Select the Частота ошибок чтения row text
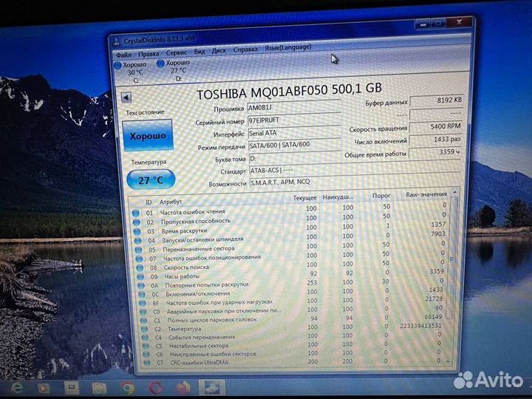This screenshot has width=532, height=399. click(x=192, y=212)
